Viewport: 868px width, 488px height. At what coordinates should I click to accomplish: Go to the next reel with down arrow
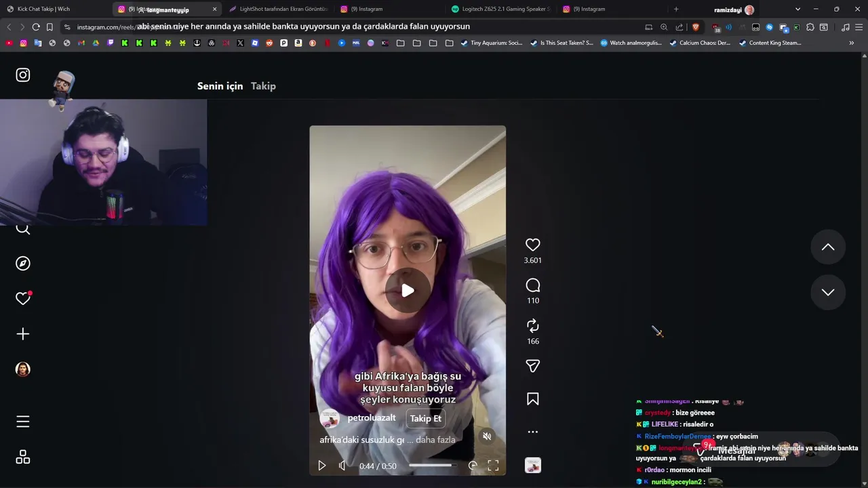pos(828,292)
